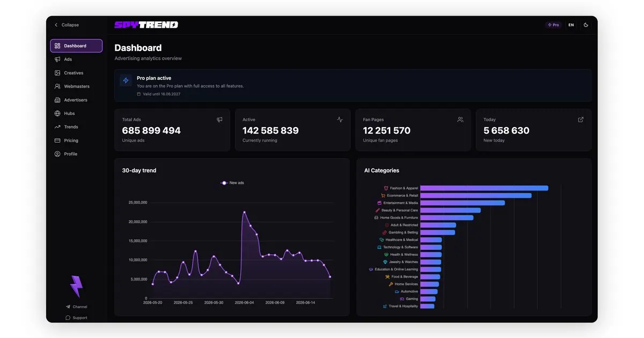Click the users icon on Fan Pages card

click(460, 120)
